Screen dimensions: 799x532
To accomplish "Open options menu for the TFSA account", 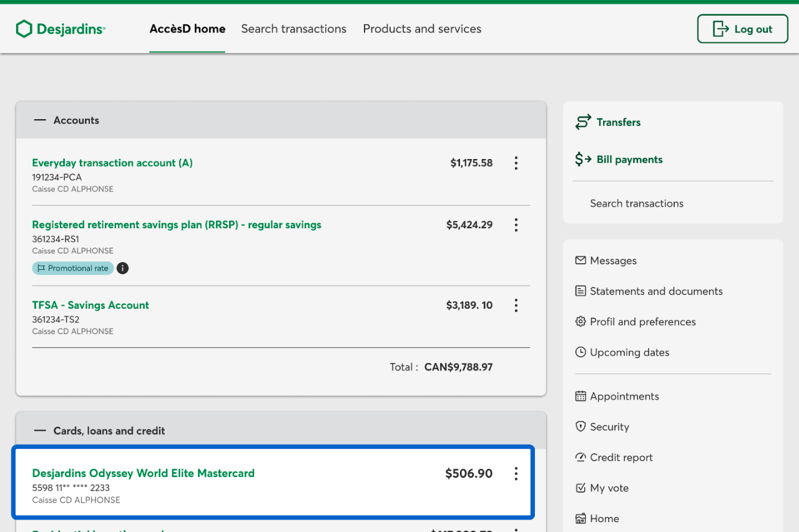I will pyautogui.click(x=516, y=305).
